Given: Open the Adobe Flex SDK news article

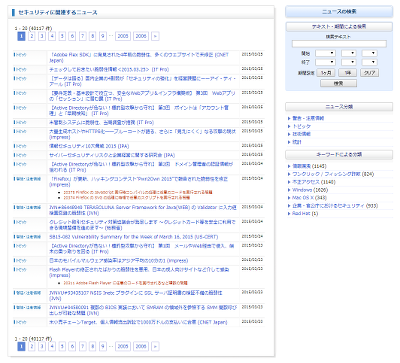Looking at the screenshot, I should click(139, 57).
